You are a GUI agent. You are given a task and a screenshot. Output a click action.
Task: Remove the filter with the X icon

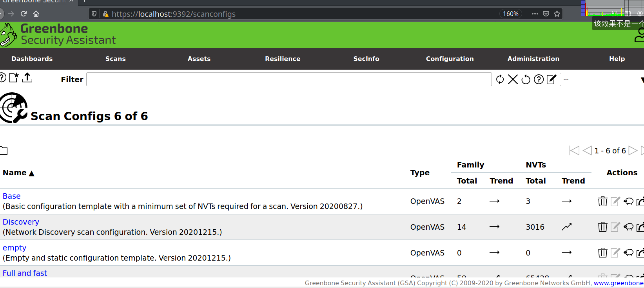coord(513,79)
